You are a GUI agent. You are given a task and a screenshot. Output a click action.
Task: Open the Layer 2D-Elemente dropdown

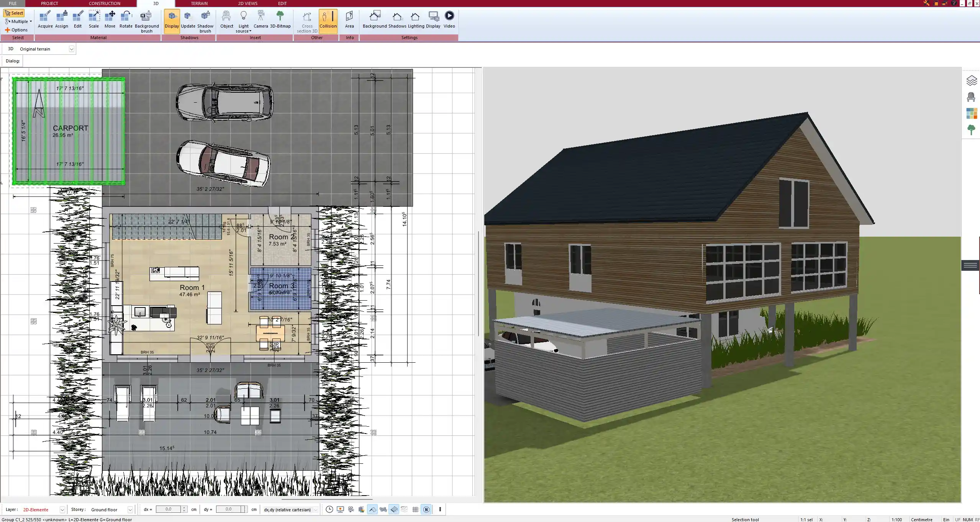tap(62, 510)
